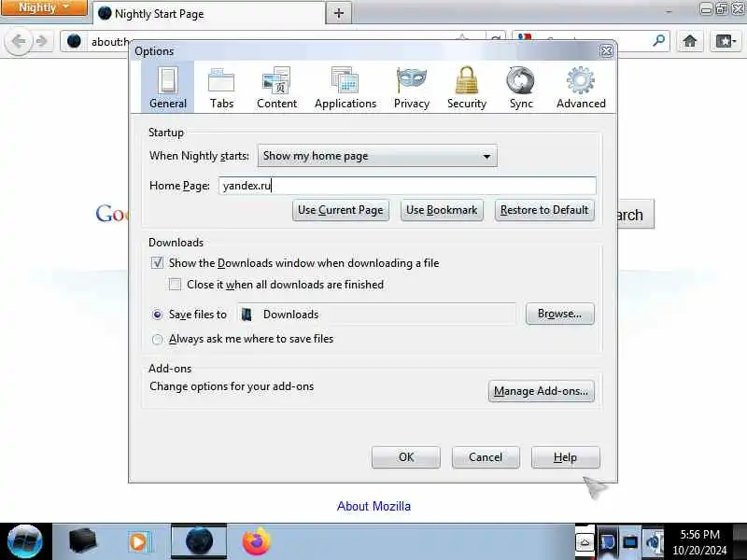Click the browser Forward arrow
The image size is (747, 560).
click(x=42, y=41)
